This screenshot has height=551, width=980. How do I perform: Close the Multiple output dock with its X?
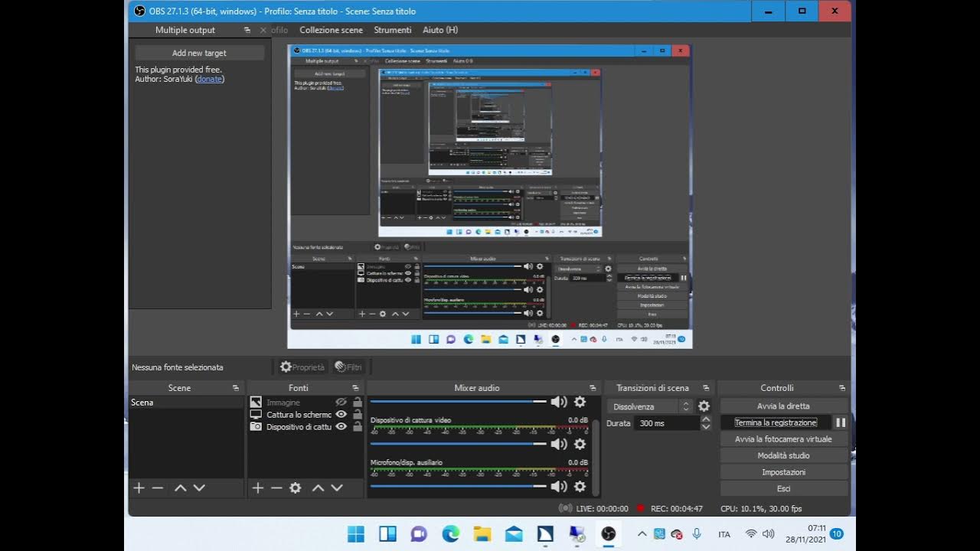[x=263, y=30]
